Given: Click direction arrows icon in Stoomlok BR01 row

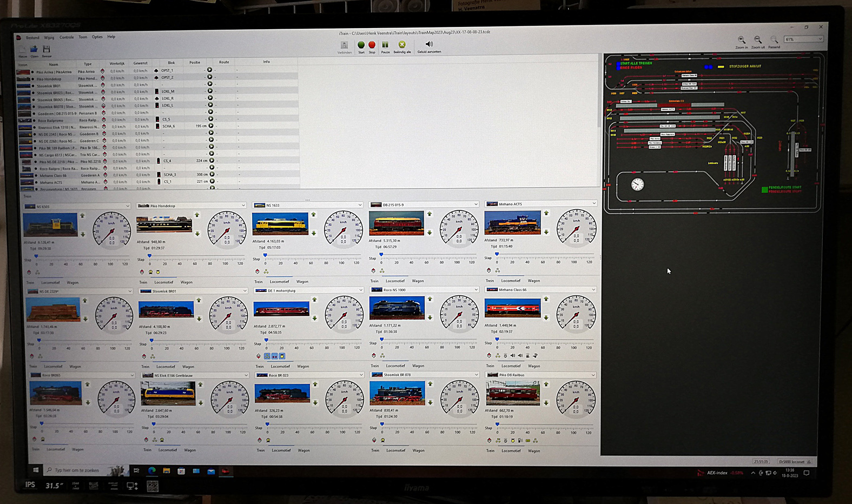Looking at the screenshot, I should (103, 85).
